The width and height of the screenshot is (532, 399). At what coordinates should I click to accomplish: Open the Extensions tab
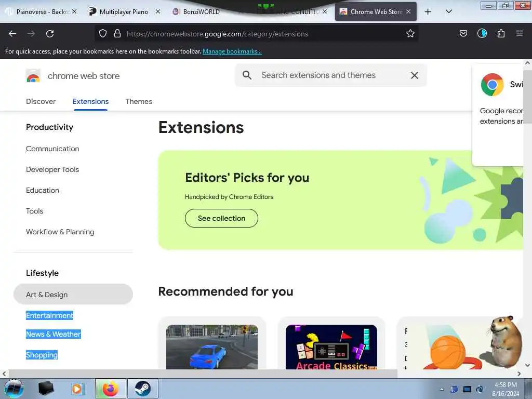(90, 101)
